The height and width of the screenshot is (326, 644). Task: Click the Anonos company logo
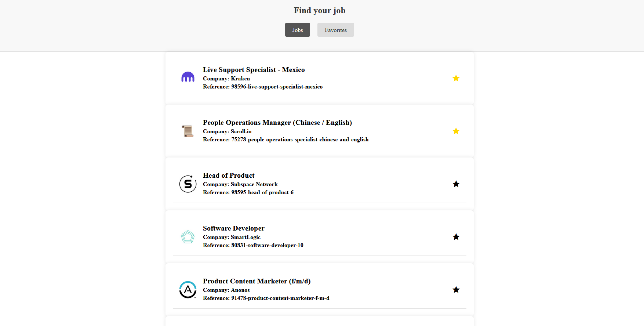point(188,290)
